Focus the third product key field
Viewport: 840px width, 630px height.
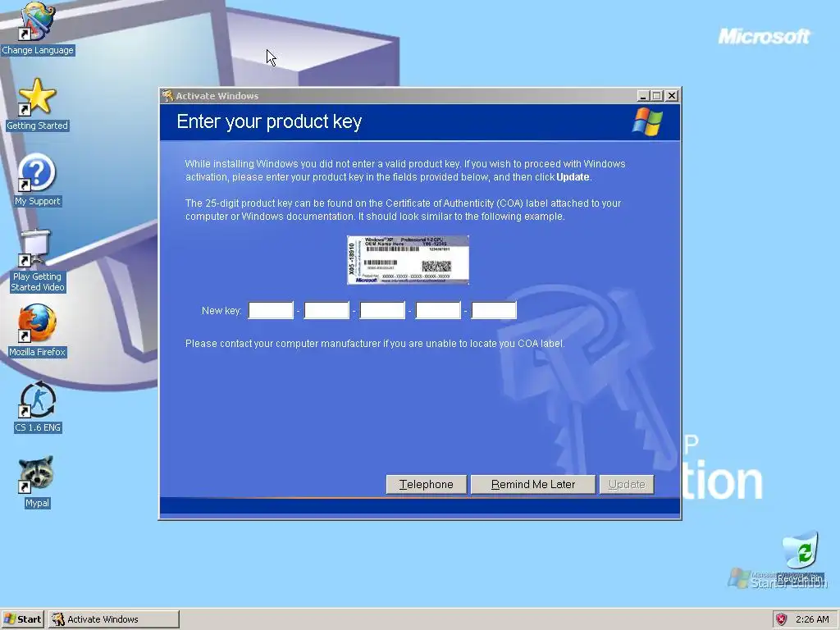coord(382,310)
